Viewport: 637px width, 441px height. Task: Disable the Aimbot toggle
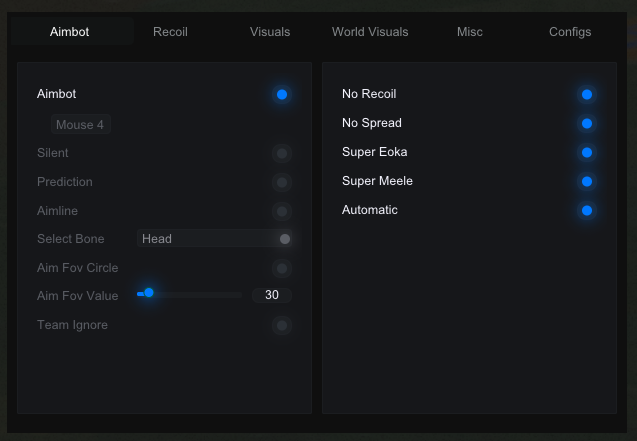click(x=282, y=95)
